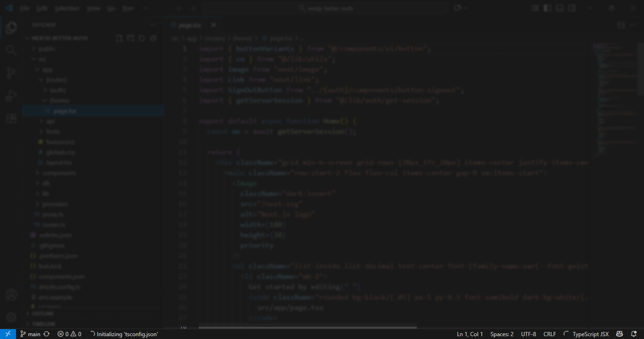Open the Search view in activity bar

coord(11,50)
